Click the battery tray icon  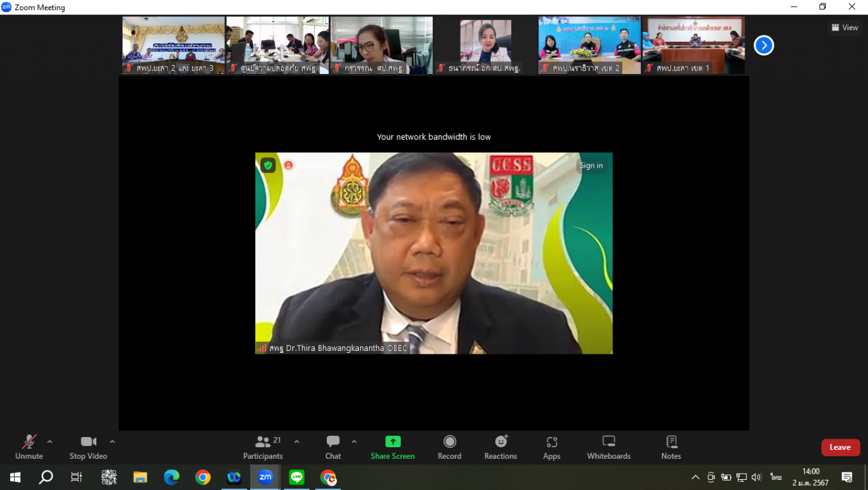[726, 477]
